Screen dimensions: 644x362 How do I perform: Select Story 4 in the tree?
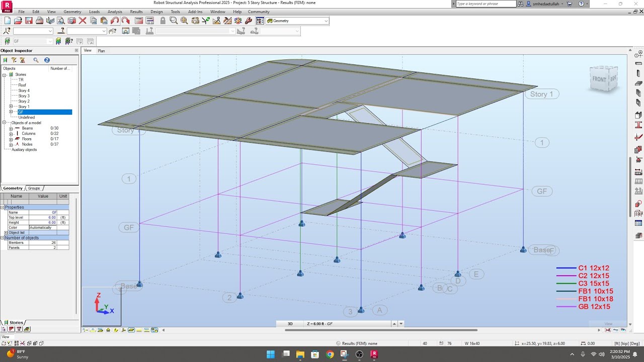click(x=24, y=90)
